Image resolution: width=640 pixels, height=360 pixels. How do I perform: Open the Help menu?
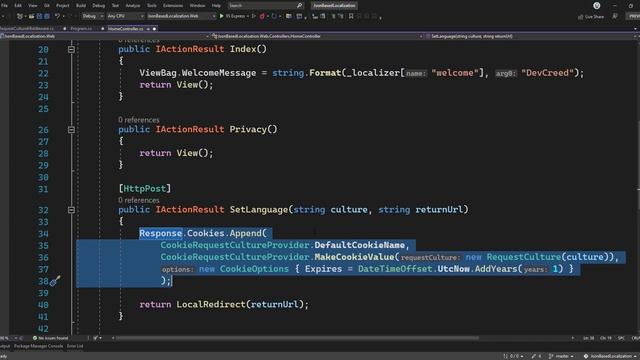pos(216,6)
